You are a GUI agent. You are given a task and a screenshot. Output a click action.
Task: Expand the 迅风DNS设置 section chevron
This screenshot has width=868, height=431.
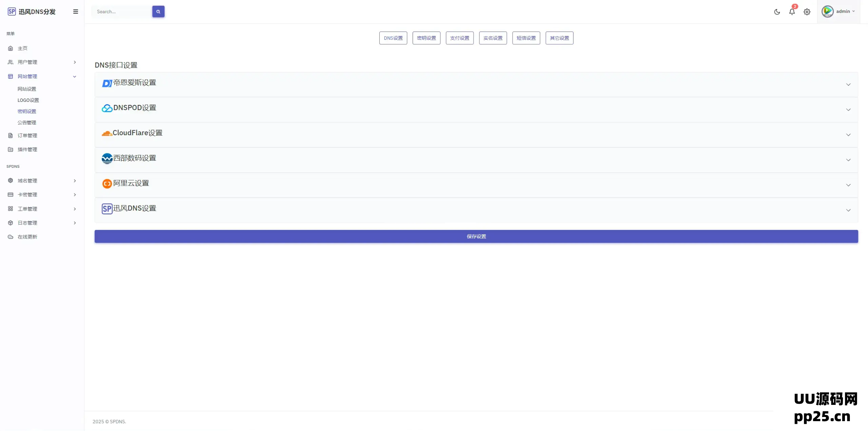(848, 210)
